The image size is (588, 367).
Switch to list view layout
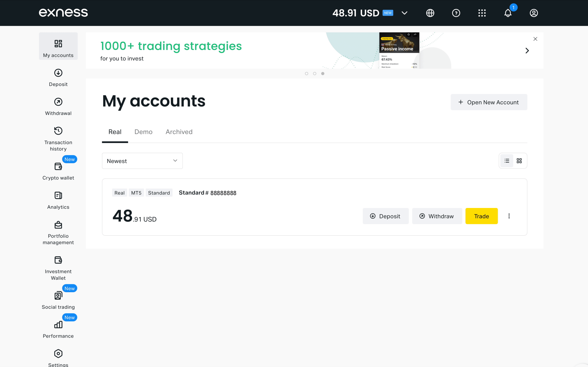[507, 161]
